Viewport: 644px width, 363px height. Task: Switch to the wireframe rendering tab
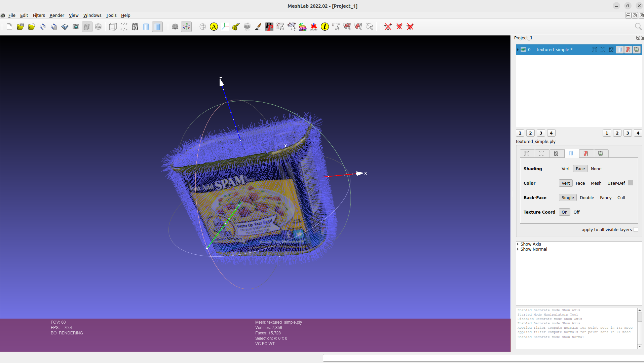556,153
